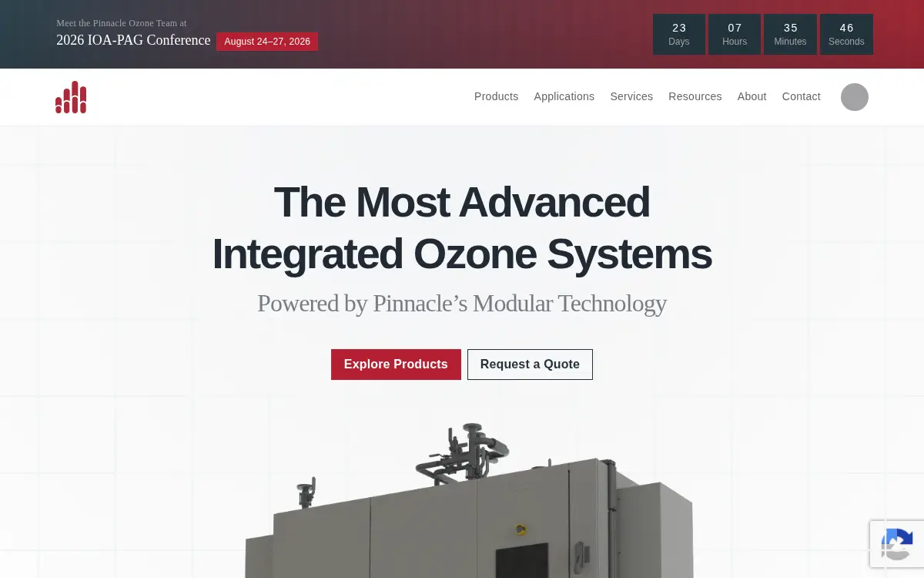
Task: Go to the Contact page
Action: 801,96
